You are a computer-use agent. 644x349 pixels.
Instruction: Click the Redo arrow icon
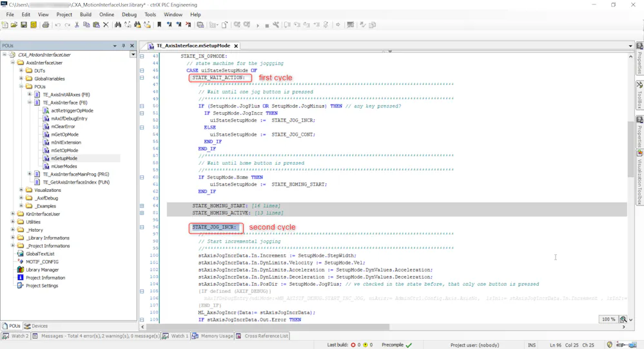tap(67, 25)
